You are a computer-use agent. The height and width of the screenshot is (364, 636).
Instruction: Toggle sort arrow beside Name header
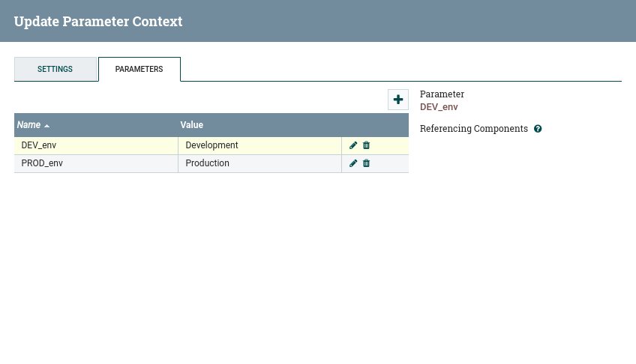pos(46,126)
